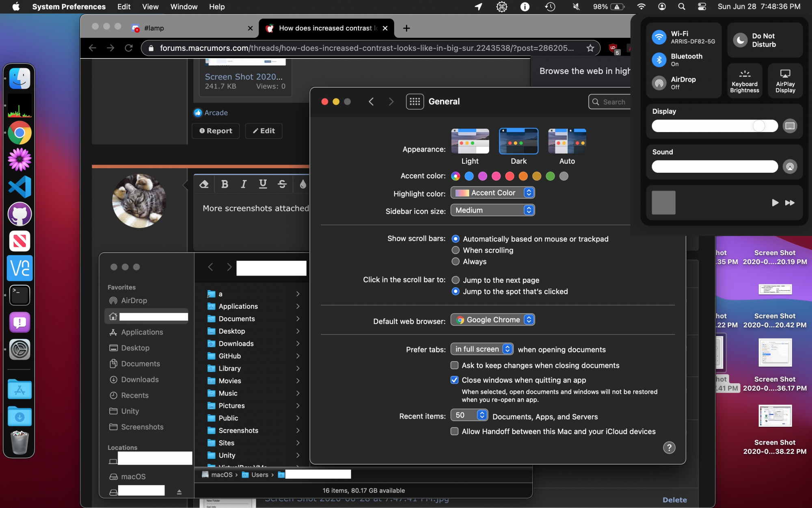The height and width of the screenshot is (508, 812).
Task: Open Sidebar icon size dropdown
Action: click(x=492, y=210)
